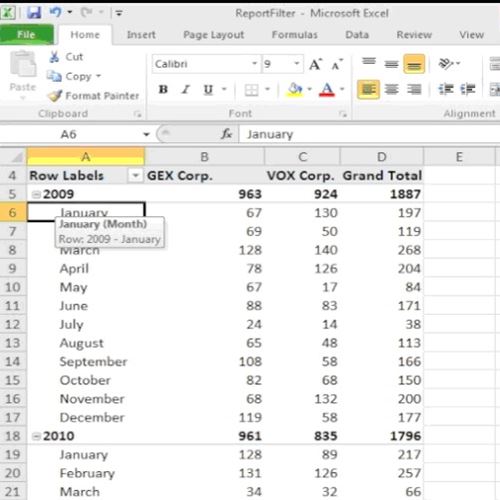Open the Borders dropdown arrow
The width and height of the screenshot is (500, 500).
click(267, 89)
